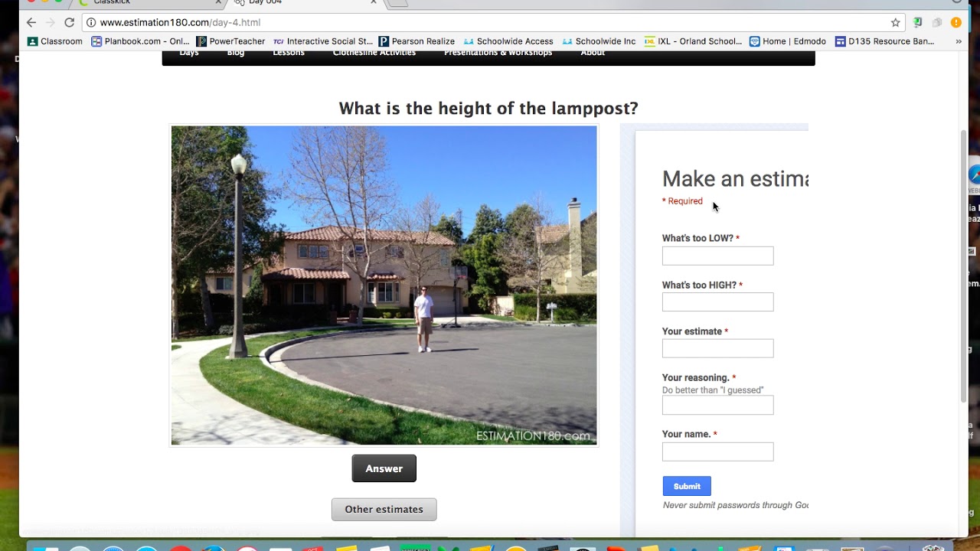This screenshot has height=551, width=980.
Task: Click the Your name input box
Action: click(717, 452)
